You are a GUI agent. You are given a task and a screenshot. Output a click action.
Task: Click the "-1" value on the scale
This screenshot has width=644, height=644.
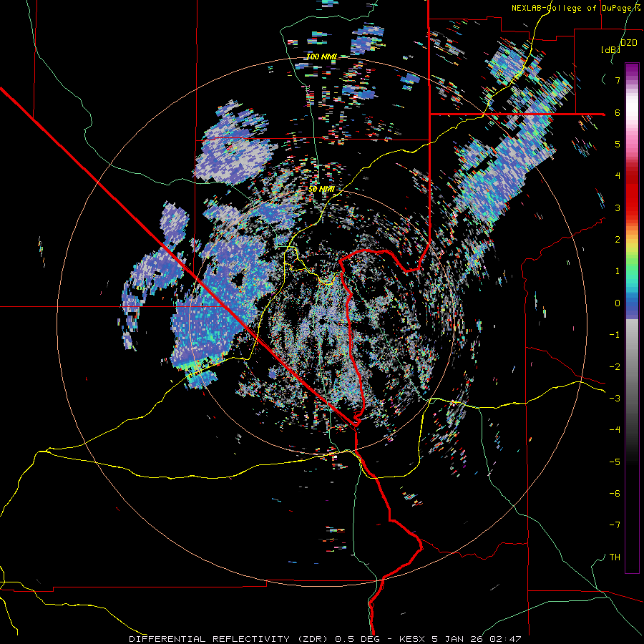pyautogui.click(x=615, y=335)
